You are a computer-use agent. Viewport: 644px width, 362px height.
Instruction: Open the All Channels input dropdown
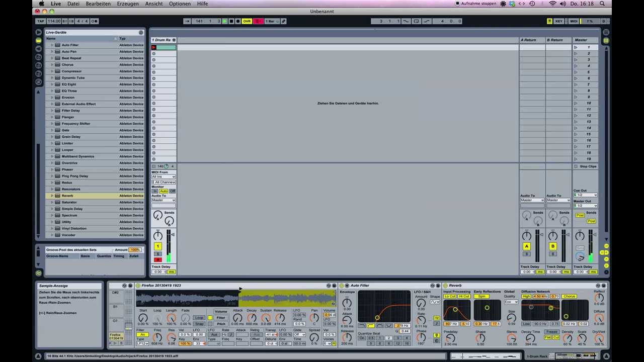point(164,182)
